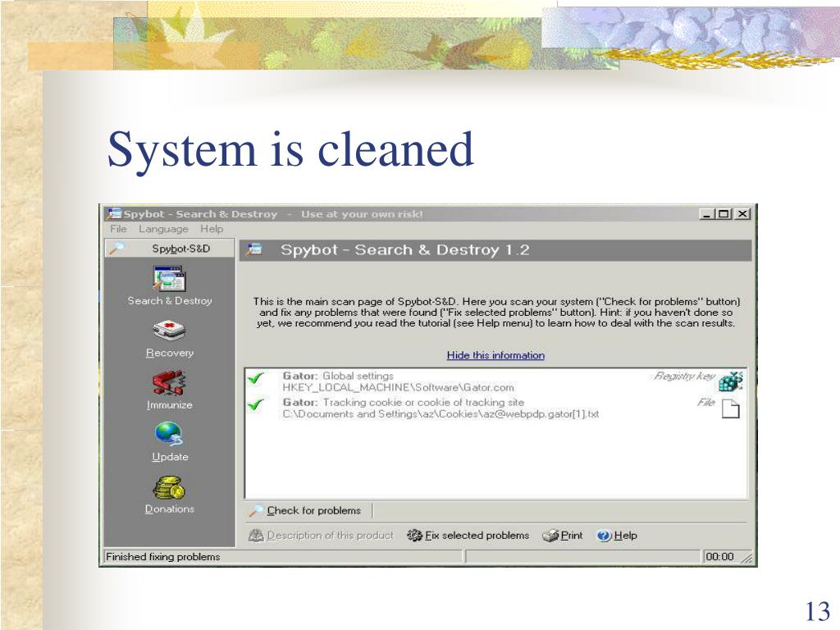
Task: Click the 00:00 timer in status bar
Action: pyautogui.click(x=719, y=557)
